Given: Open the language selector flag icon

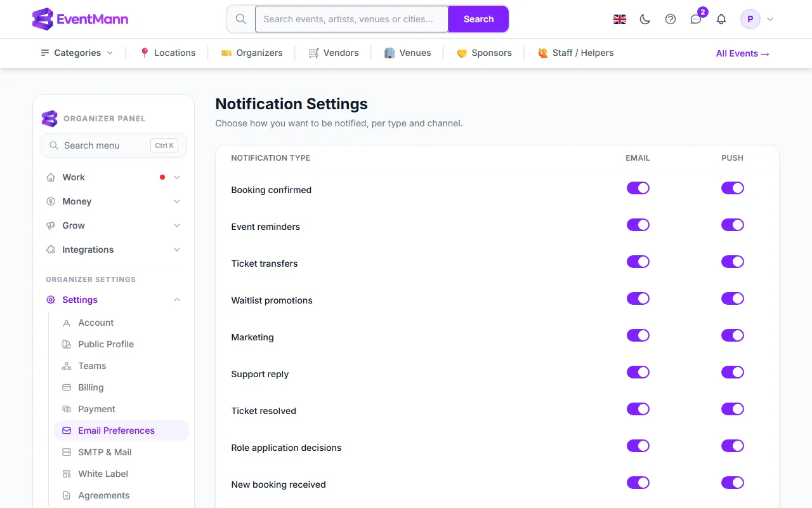Looking at the screenshot, I should (x=620, y=19).
